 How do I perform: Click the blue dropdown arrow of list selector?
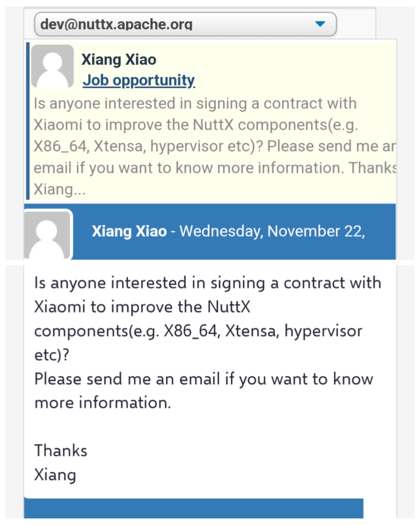click(x=320, y=24)
